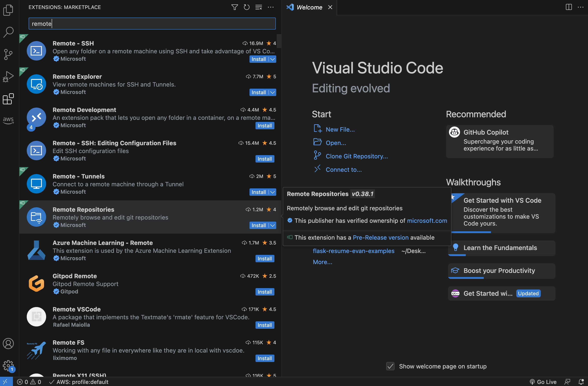Click the Connect to... link
The height and width of the screenshot is (386, 588).
pyautogui.click(x=344, y=169)
